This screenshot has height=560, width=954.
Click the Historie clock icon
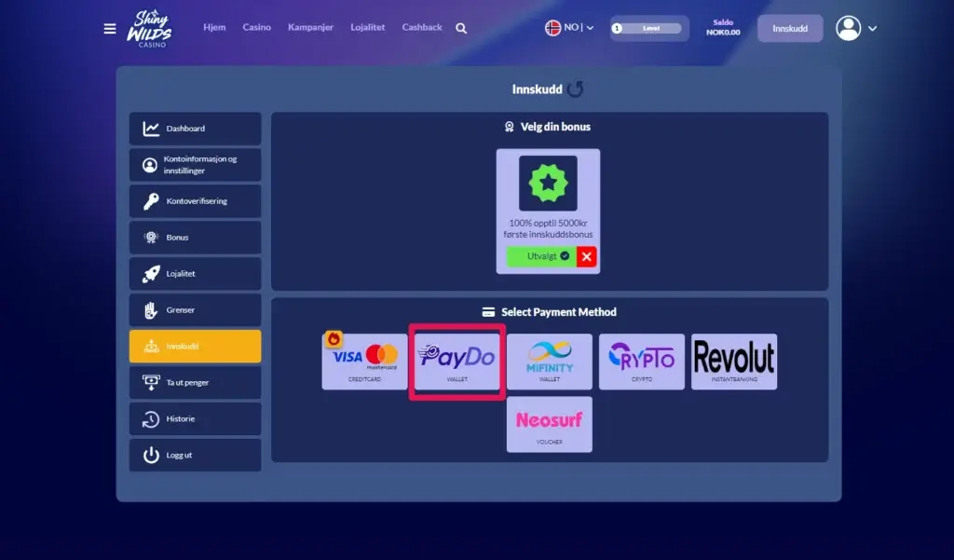[x=151, y=418]
